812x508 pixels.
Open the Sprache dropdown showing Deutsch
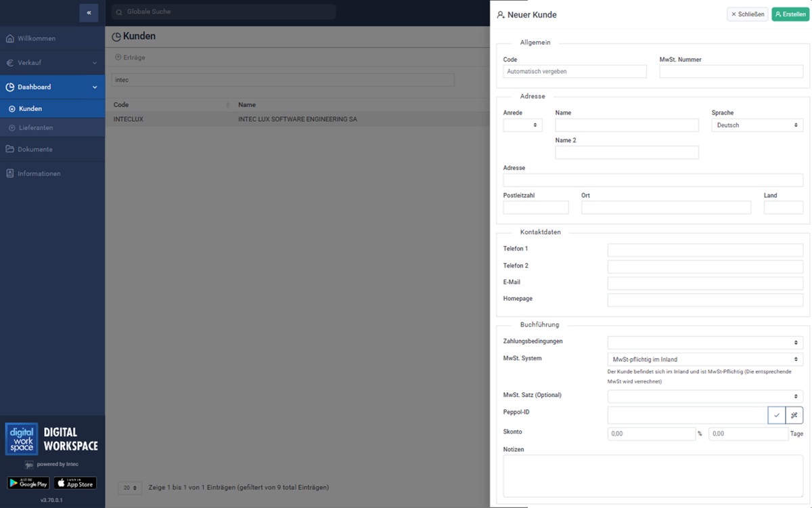pos(757,125)
